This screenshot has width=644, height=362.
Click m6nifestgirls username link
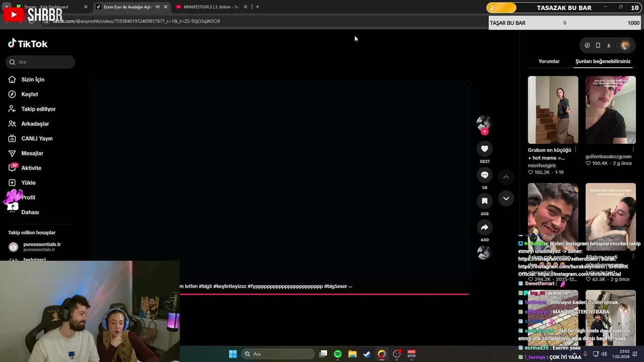[542, 165]
